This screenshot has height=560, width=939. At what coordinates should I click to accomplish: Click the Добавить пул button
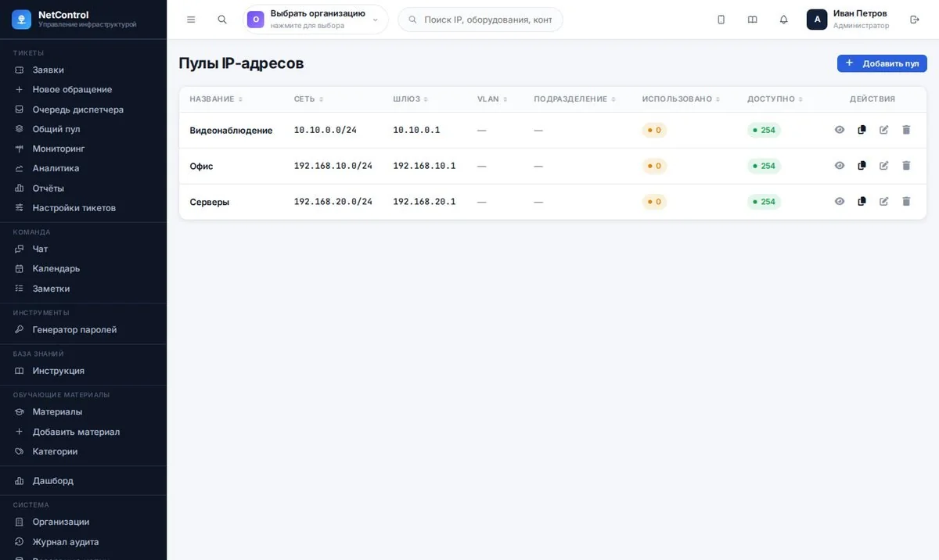click(882, 63)
